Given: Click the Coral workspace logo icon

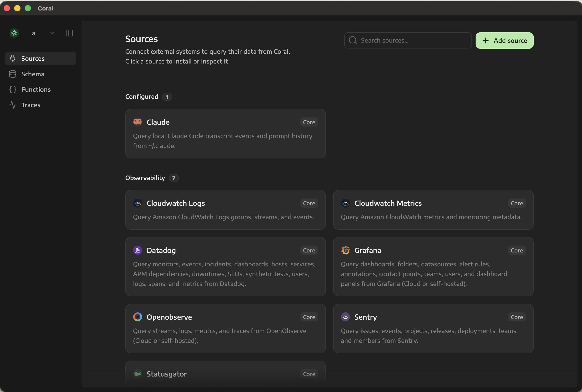Looking at the screenshot, I should [x=14, y=33].
